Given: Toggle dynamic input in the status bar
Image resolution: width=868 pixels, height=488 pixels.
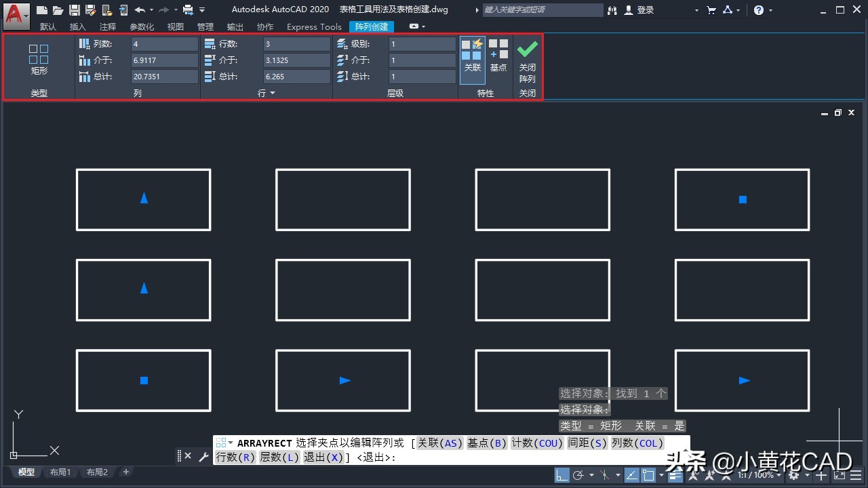Looking at the screenshot, I should (675, 474).
